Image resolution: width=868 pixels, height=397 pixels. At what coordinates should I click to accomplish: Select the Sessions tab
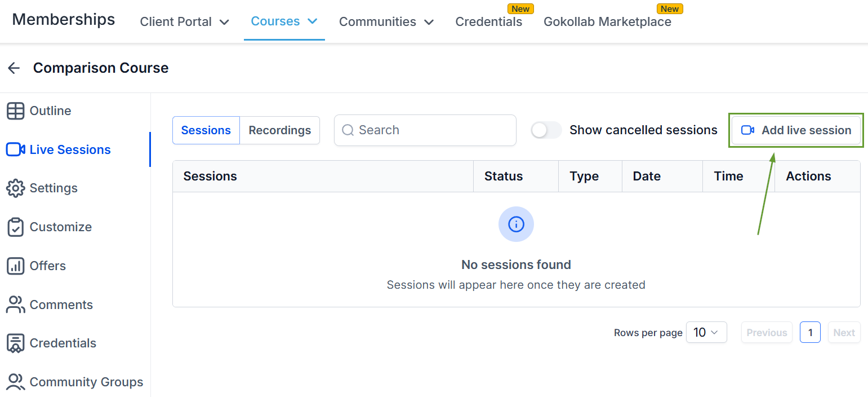coord(206,130)
